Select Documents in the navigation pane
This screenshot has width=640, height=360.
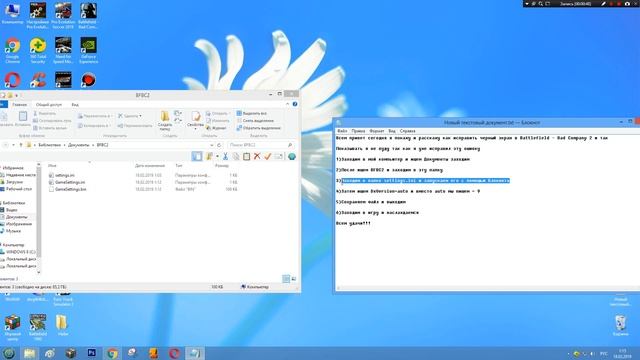click(x=17, y=217)
